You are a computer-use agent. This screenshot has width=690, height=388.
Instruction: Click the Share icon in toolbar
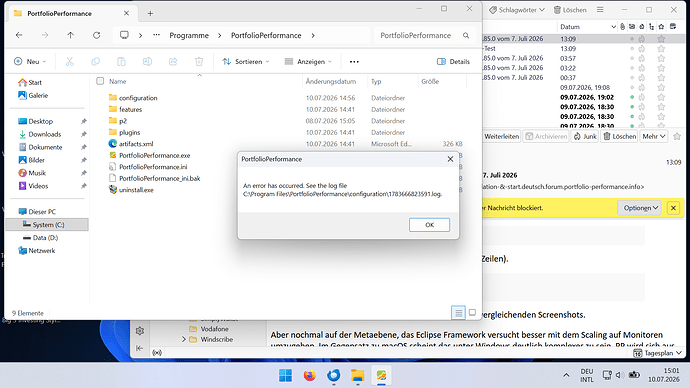tap(173, 62)
